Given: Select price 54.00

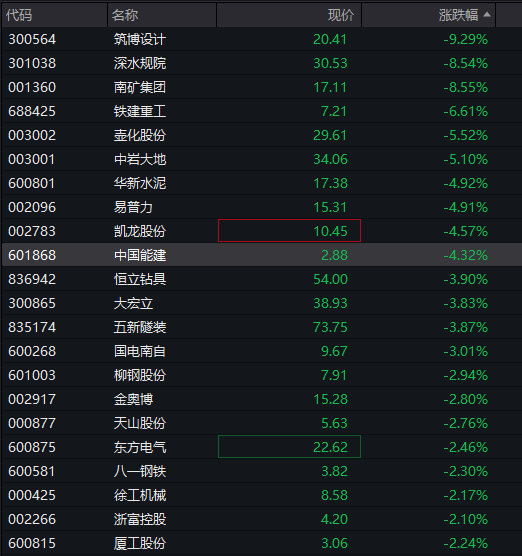Looking at the screenshot, I should pos(330,279).
